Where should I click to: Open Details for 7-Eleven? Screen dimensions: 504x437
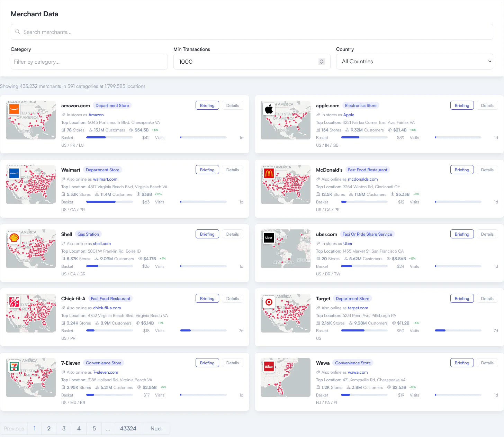(x=232, y=363)
